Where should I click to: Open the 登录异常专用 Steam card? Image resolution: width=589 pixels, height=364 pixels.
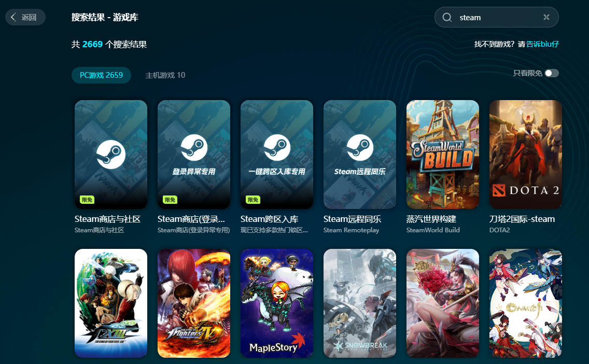click(194, 154)
